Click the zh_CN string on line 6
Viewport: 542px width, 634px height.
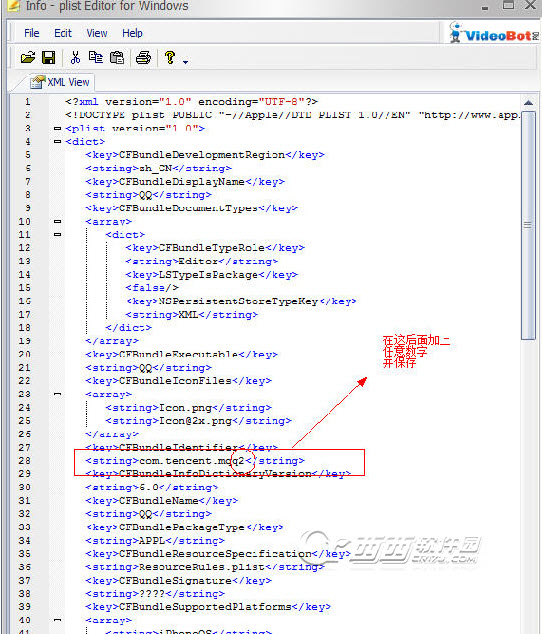click(x=159, y=168)
